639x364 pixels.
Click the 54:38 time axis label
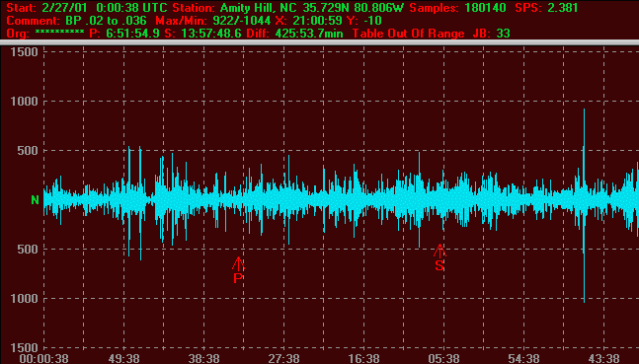[x=523, y=359]
